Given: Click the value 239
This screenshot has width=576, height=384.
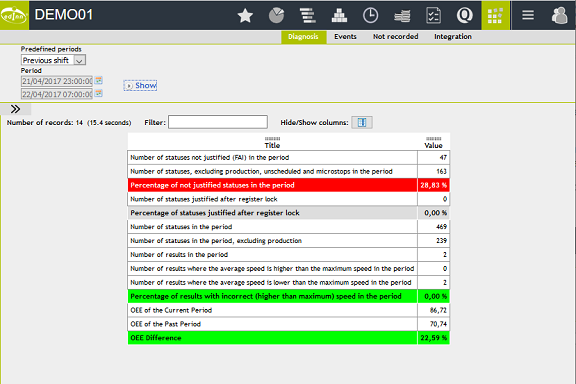Looking at the screenshot, I should 442,241.
